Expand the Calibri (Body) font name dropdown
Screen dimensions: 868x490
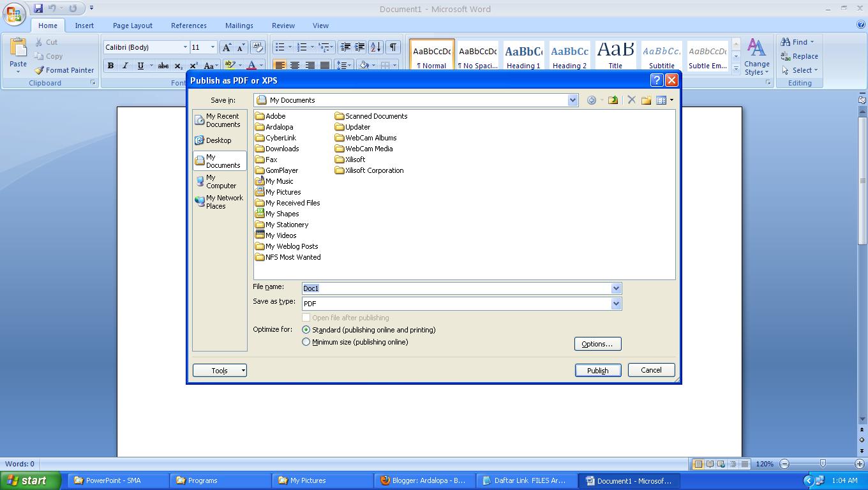coord(185,47)
